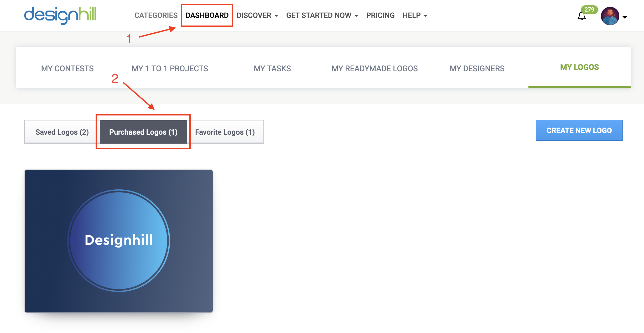The width and height of the screenshot is (644, 333).
Task: Show Saved Logos (2)
Action: 62,132
